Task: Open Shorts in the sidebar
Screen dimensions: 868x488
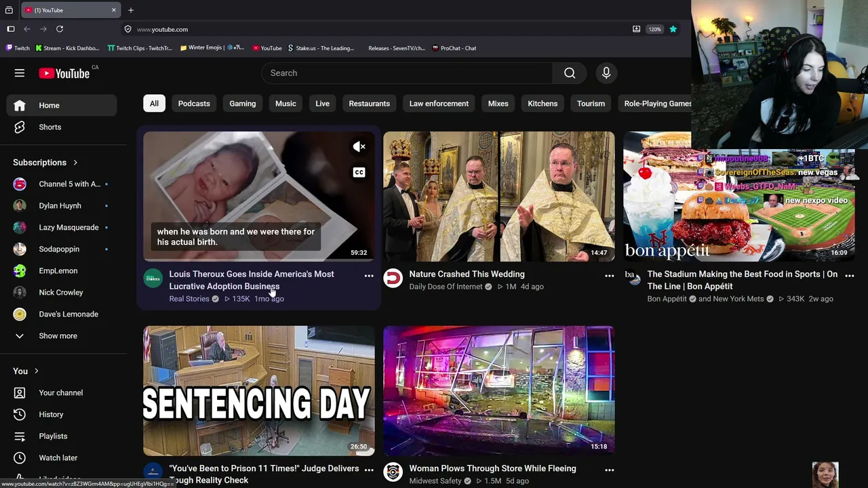Action: click(62, 127)
